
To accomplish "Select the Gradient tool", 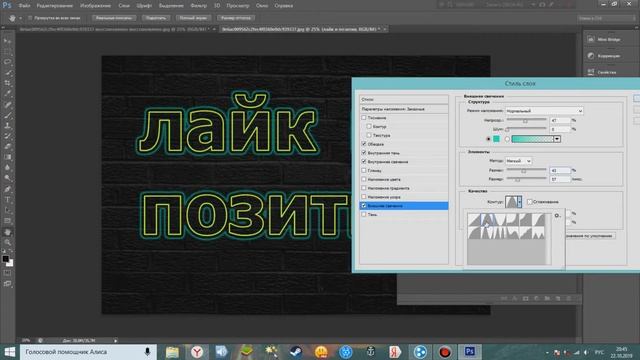I will pos(7,158).
